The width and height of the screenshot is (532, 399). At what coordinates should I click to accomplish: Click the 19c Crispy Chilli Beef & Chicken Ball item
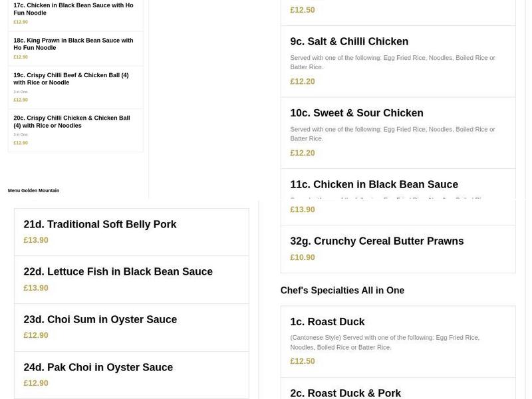pos(73,78)
